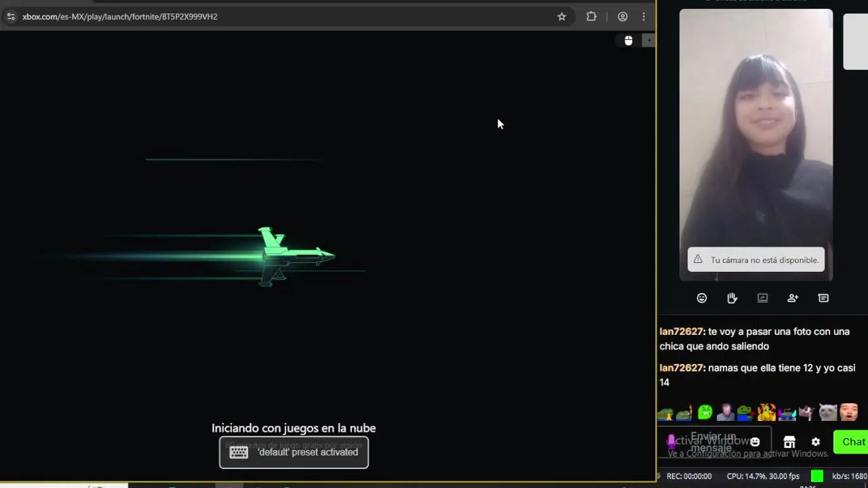Click 'Iniciando con juegos en la nube' text
The height and width of the screenshot is (488, 868).
(x=294, y=428)
